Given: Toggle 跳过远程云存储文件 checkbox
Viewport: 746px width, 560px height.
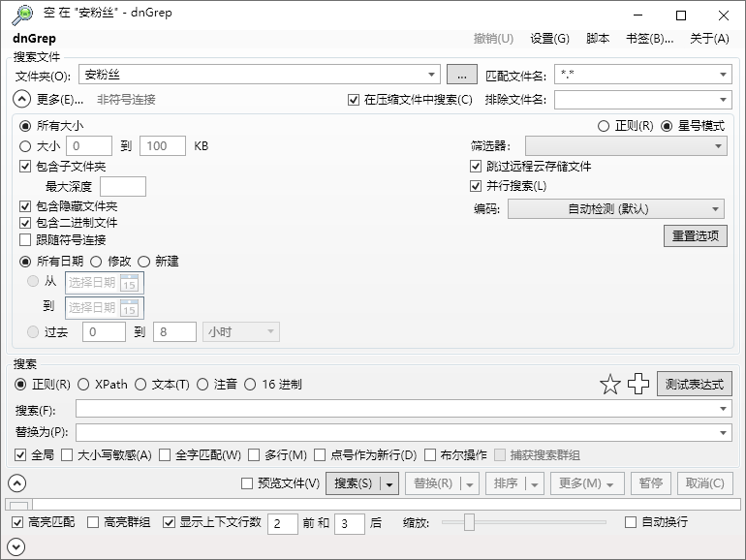Looking at the screenshot, I should (476, 167).
